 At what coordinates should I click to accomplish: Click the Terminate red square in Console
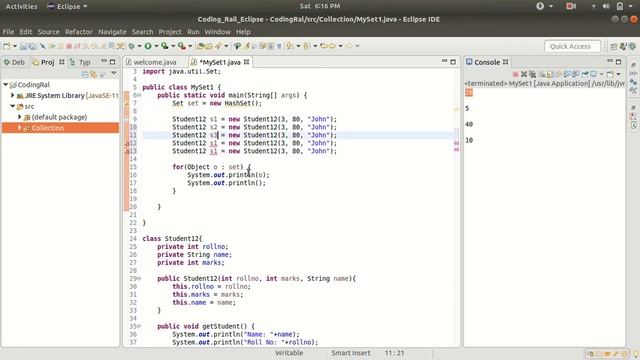coord(516,74)
